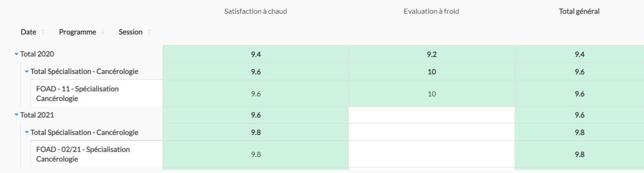Viewport: 644px width, 173px height.
Task: Click the 10 cell in FOAD - 11 row
Action: click(432, 94)
